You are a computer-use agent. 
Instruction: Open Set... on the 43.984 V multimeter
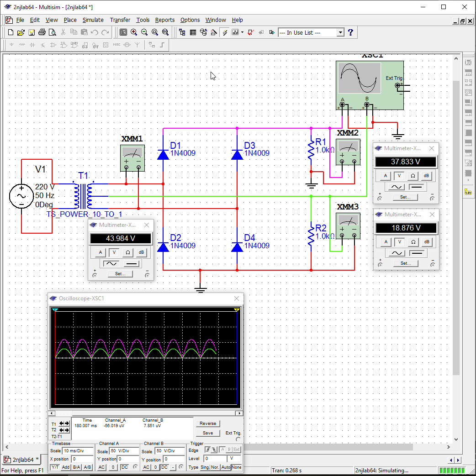point(120,274)
